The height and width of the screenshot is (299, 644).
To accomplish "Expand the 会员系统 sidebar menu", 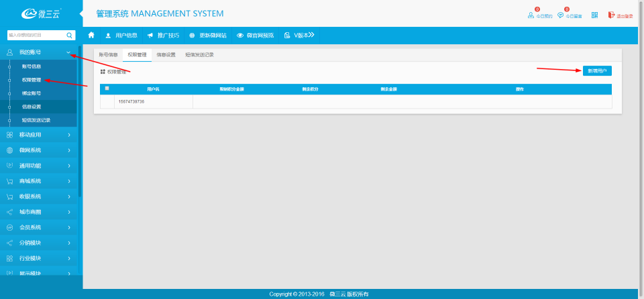I will 39,227.
